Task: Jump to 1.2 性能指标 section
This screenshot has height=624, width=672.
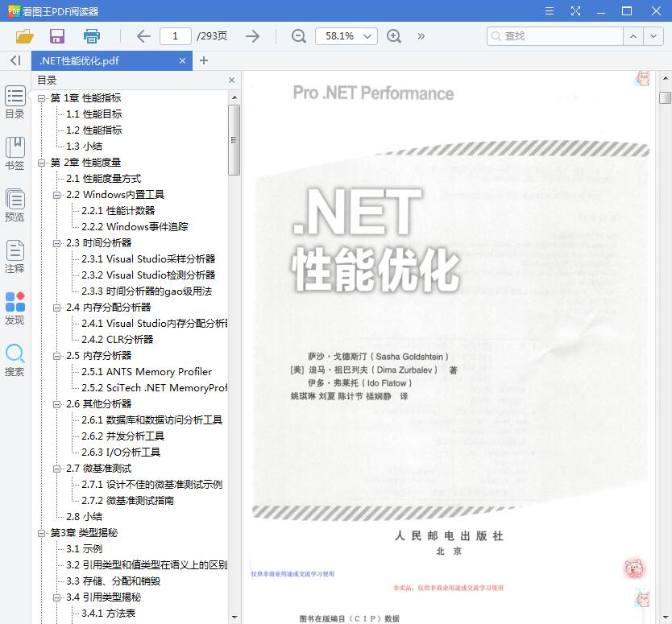Action: point(93,130)
